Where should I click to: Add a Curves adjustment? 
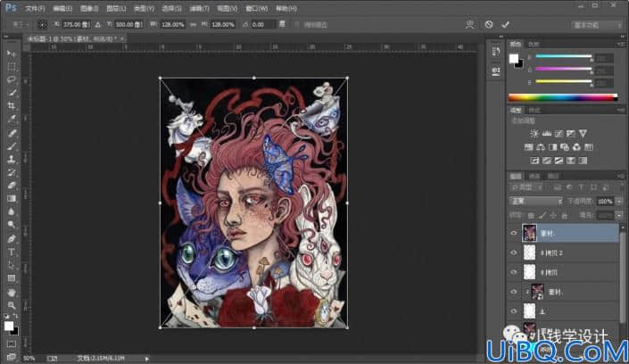(559, 134)
